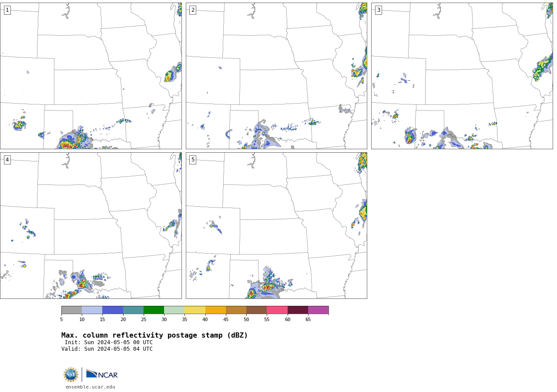The image size is (557, 392).
Task: Click the ensemble.ucar.edu text
Action: tap(91, 387)
